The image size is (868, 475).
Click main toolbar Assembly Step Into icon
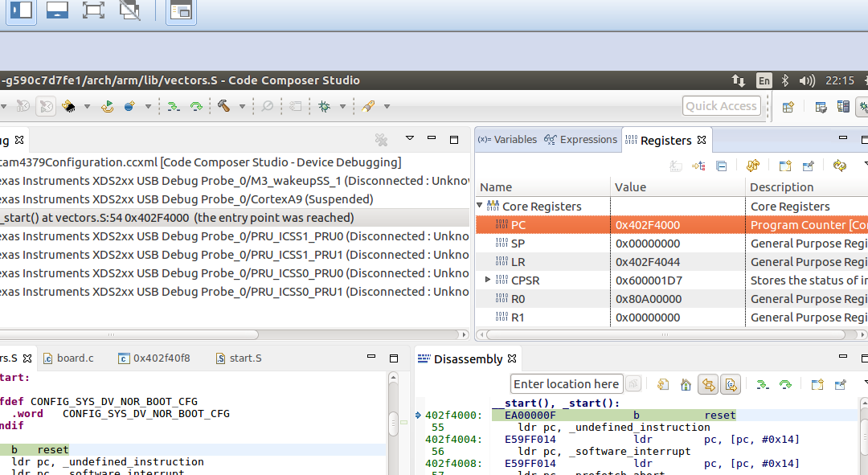pos(174,106)
